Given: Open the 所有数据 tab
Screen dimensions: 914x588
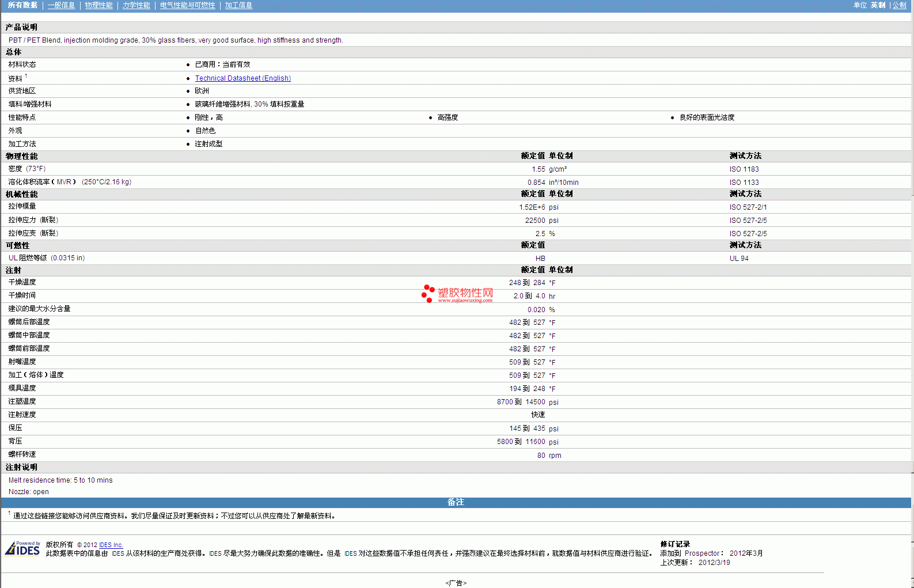Looking at the screenshot, I should coord(22,5).
